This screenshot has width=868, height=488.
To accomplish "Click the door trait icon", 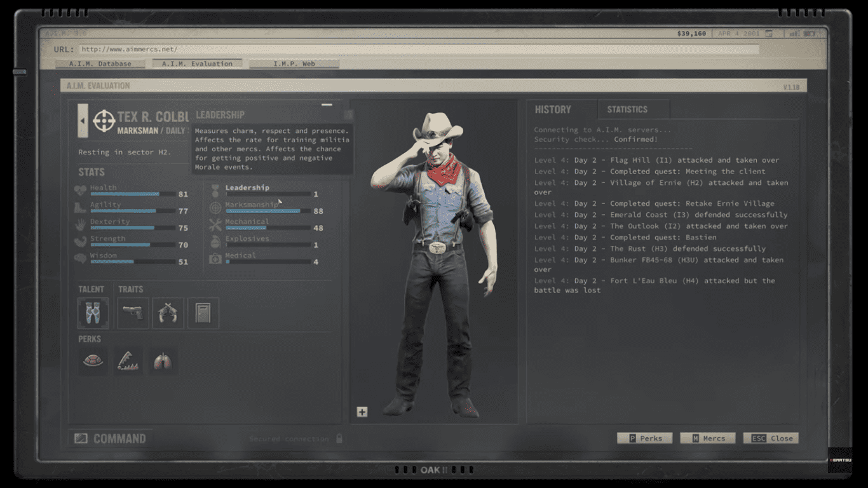I will pyautogui.click(x=203, y=313).
